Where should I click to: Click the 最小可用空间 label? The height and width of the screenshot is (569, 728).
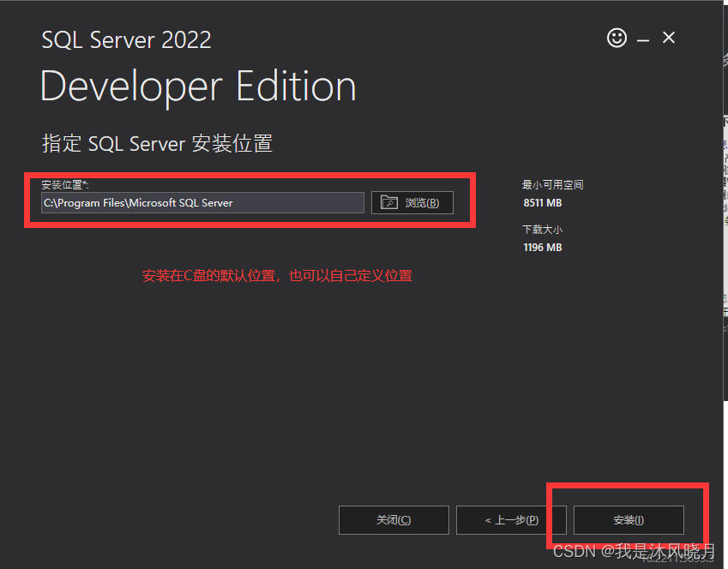coord(552,185)
